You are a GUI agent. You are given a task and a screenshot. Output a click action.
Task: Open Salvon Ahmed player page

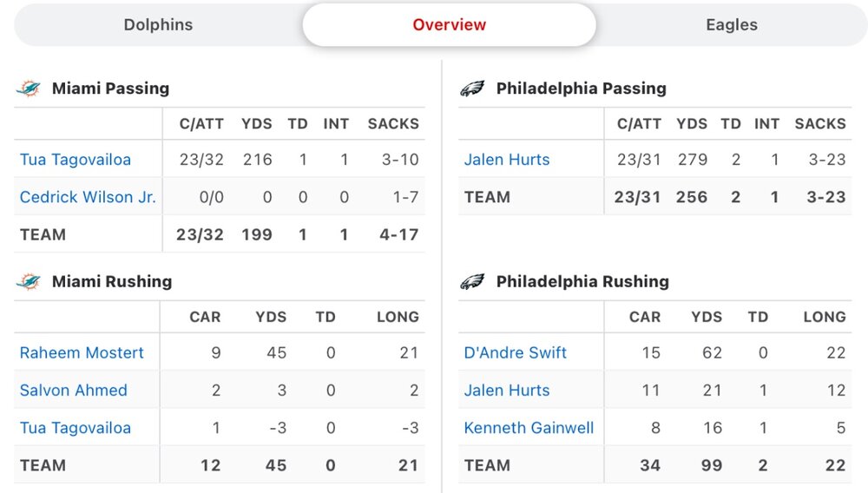[x=74, y=391]
